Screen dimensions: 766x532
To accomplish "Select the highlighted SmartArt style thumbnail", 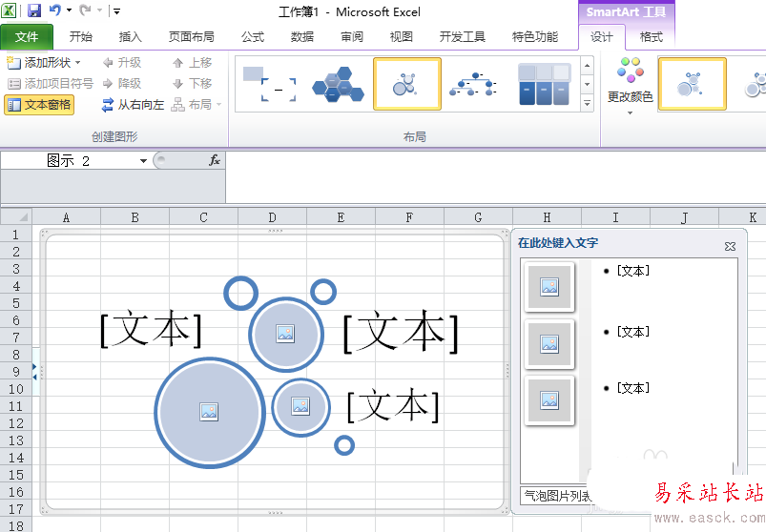I will pyautogui.click(x=692, y=84).
